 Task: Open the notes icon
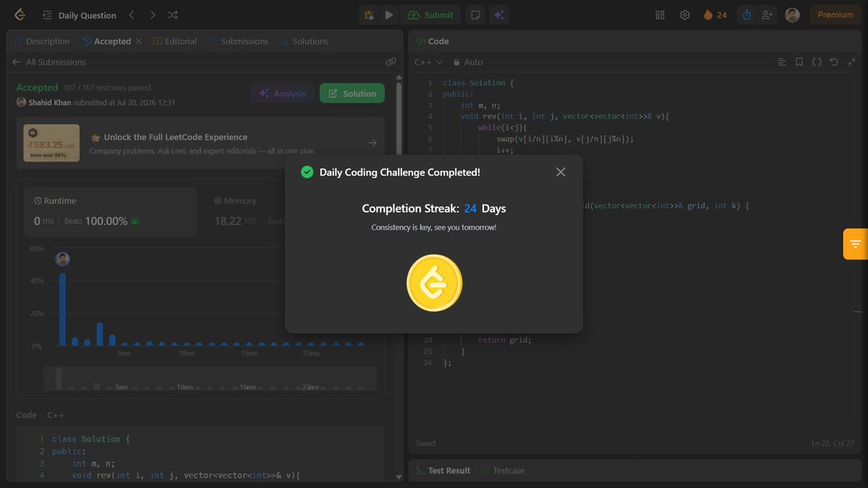[x=475, y=14]
